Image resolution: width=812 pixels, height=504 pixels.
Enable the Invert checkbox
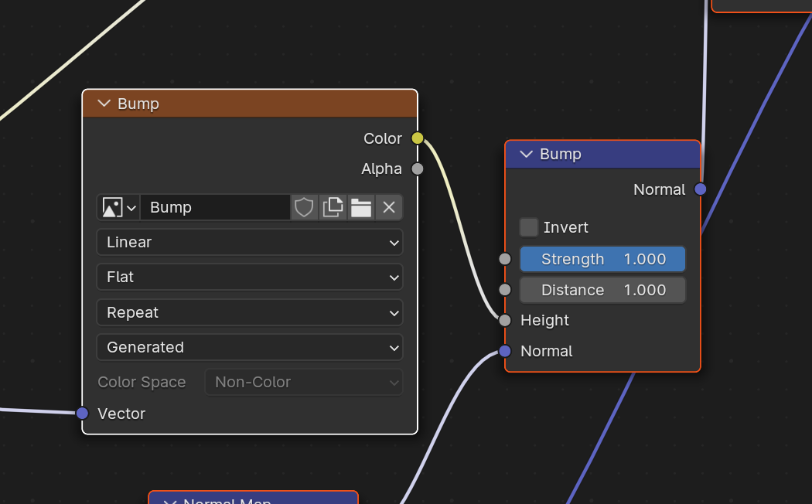pyautogui.click(x=529, y=227)
